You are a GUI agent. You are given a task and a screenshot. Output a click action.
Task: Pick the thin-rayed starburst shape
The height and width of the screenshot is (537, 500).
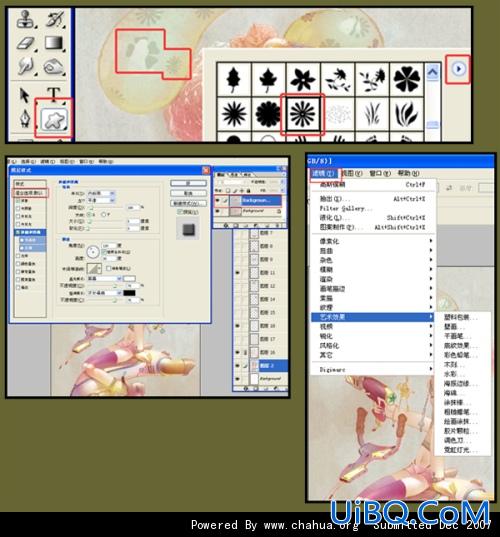(x=234, y=114)
